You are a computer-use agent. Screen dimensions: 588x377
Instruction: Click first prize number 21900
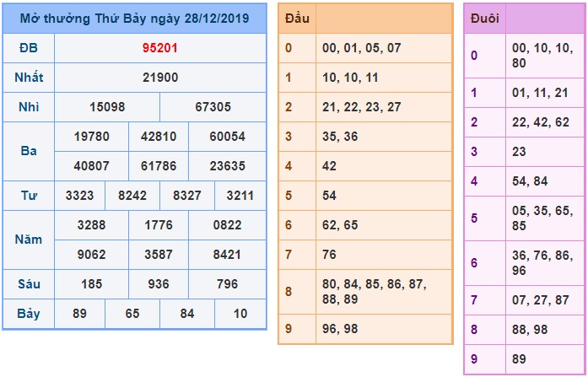click(160, 78)
